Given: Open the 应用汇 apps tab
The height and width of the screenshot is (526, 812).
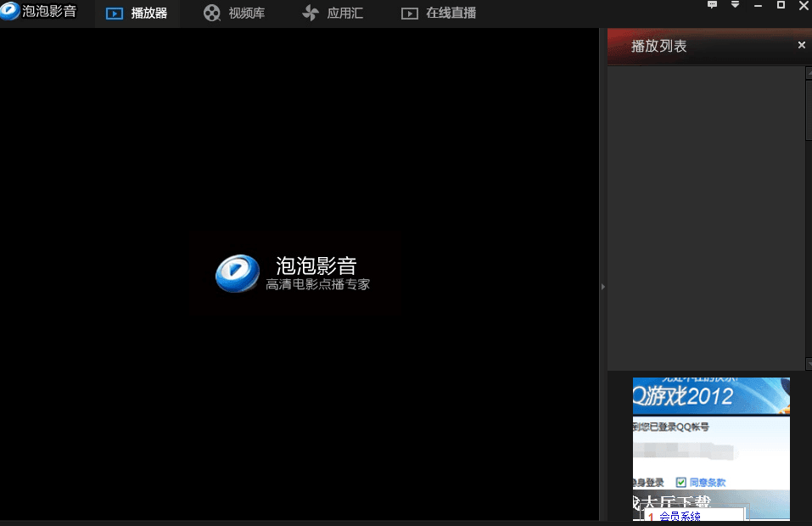Looking at the screenshot, I should pos(333,14).
